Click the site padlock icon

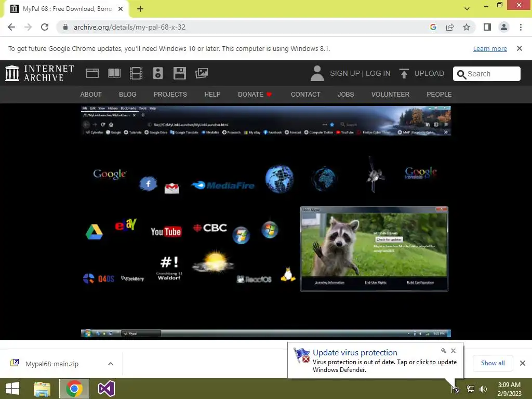point(65,27)
